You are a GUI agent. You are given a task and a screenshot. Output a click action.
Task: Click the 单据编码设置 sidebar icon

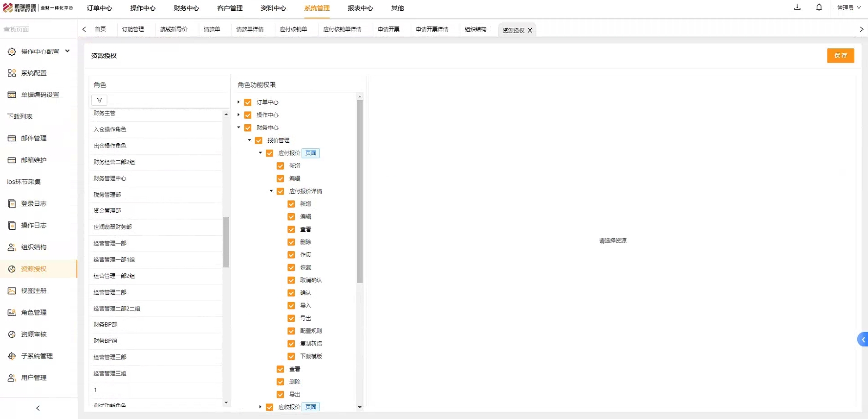click(12, 95)
